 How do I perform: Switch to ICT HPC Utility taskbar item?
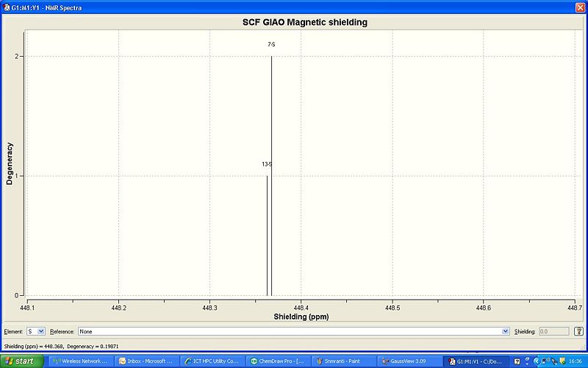[212, 361]
